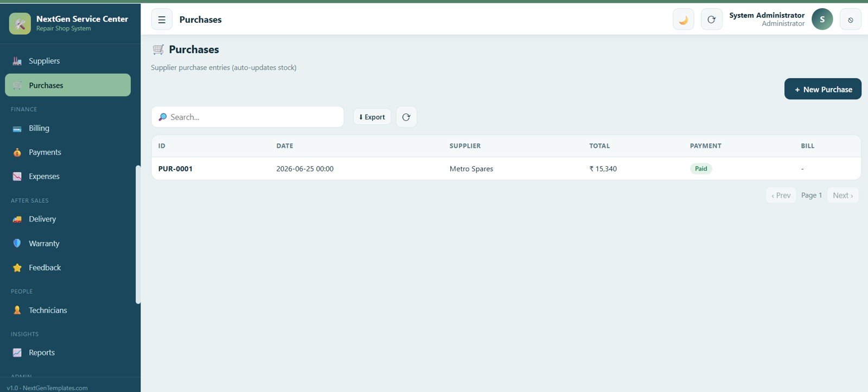Switch to dark mode with moon icon
The image size is (868, 392).
point(684,20)
